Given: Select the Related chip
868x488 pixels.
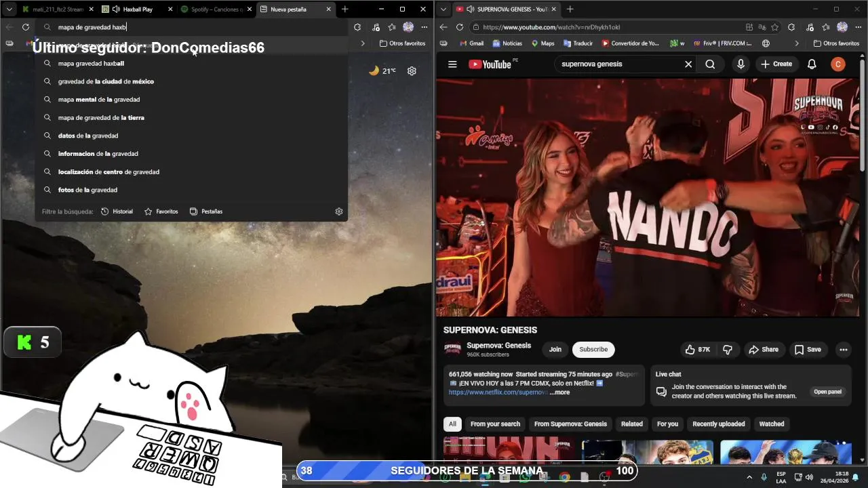Looking at the screenshot, I should click(x=631, y=424).
